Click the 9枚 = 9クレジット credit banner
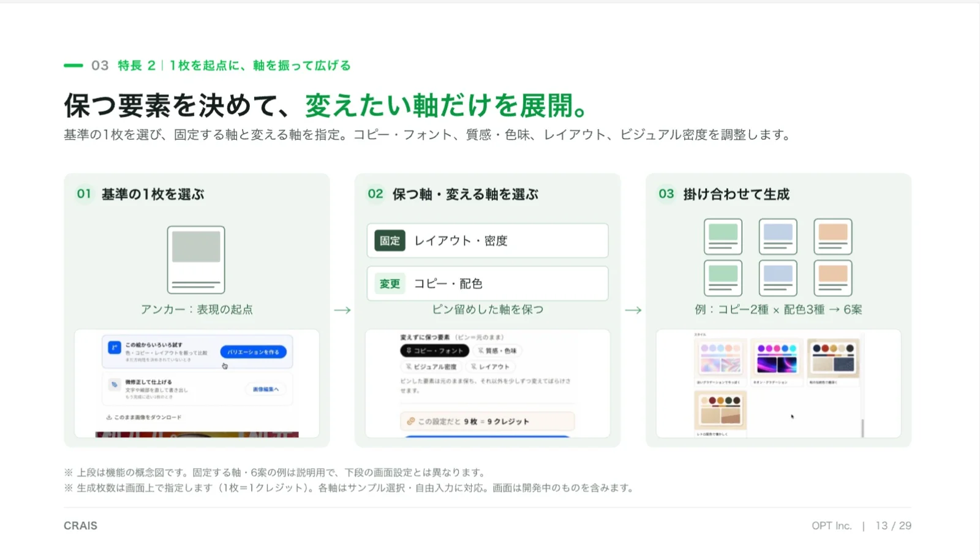980x555 pixels. (x=488, y=421)
